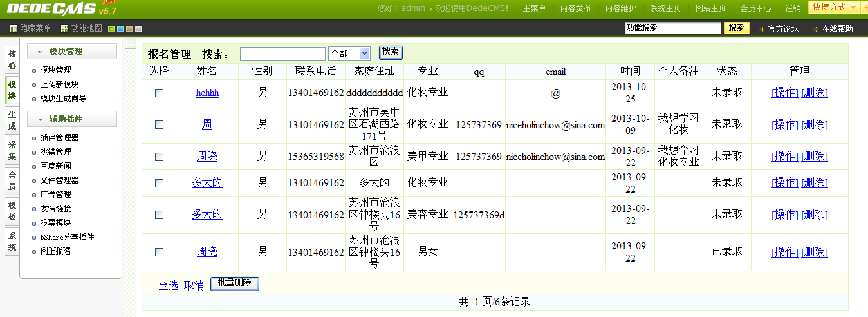
Task: Click the 隐藏菜单 hide menu icon
Action: coord(14,29)
